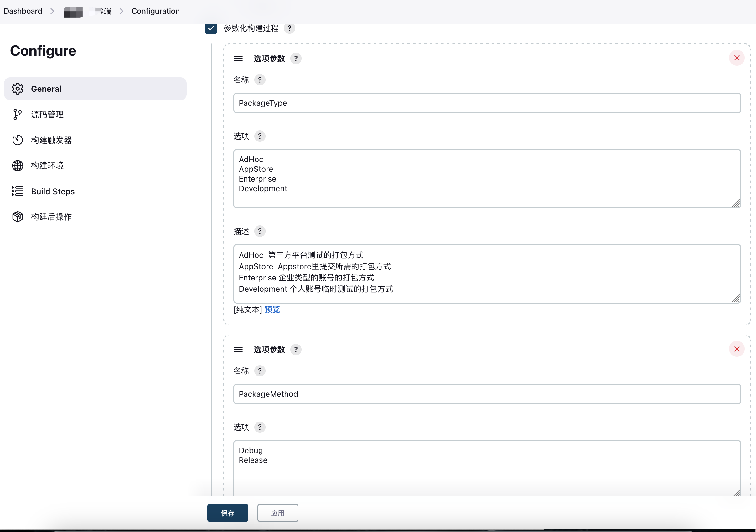Open help for 参数化构建过程
Screen dimensions: 756x532
point(289,28)
